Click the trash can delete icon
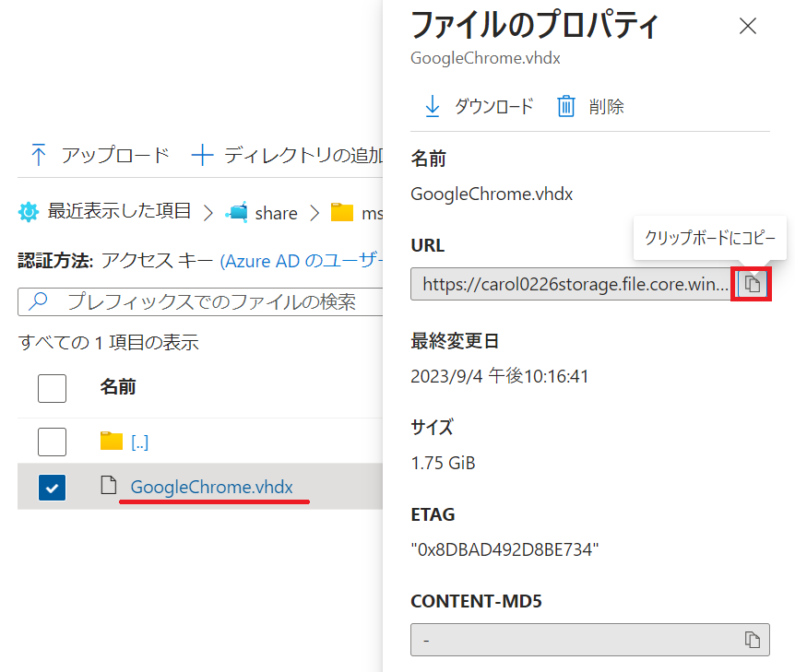Screen dimensions: 795x672 566,106
